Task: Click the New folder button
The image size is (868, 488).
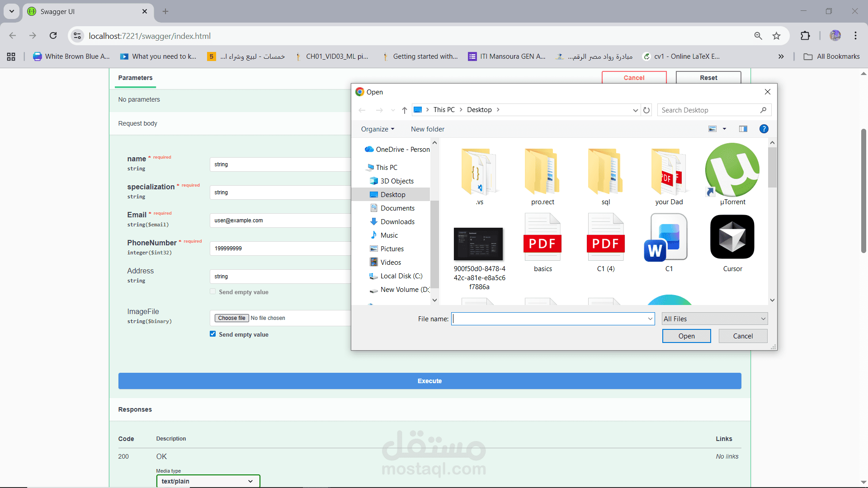Action: 427,129
